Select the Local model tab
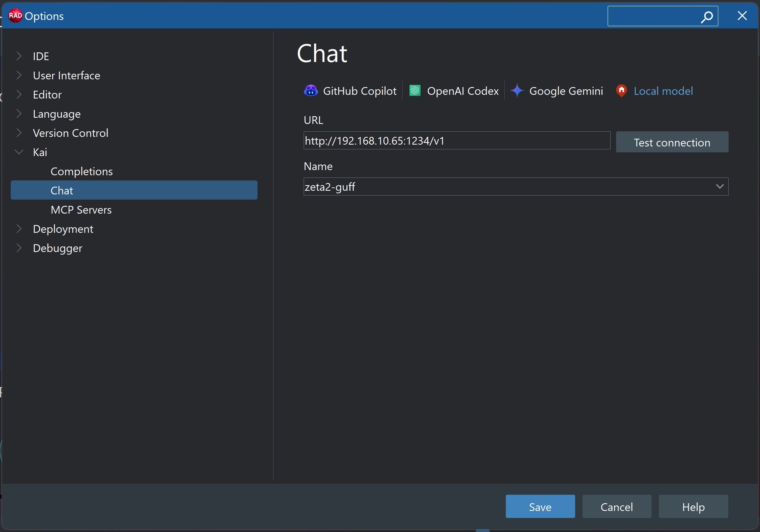Screen dimensions: 760x532 [x=654, y=91]
